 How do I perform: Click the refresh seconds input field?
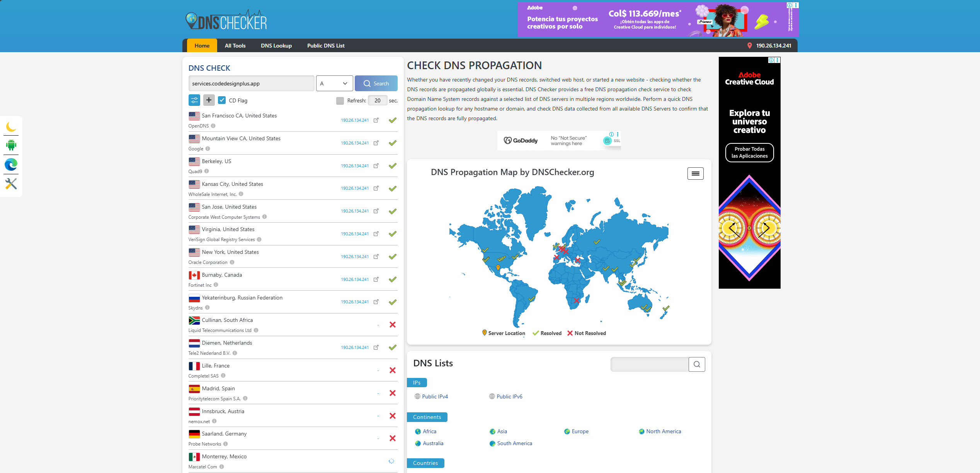[378, 100]
